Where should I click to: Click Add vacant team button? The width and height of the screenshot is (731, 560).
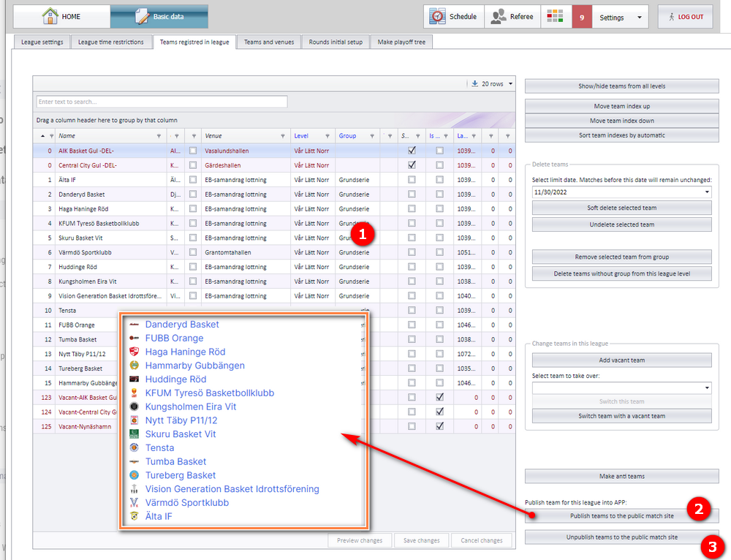pos(621,360)
